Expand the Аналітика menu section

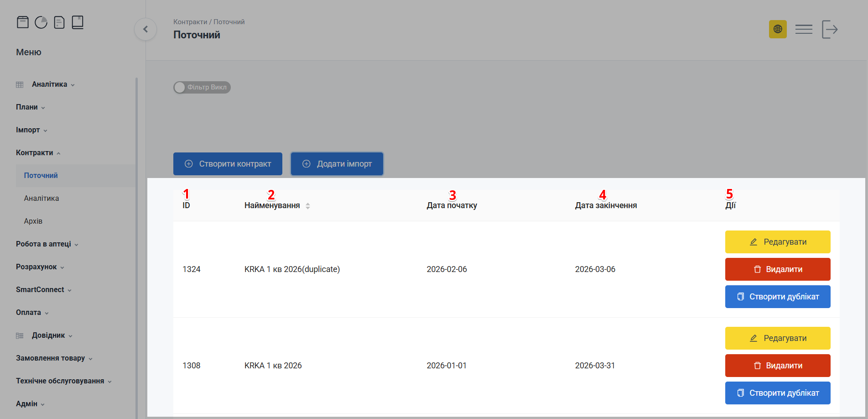point(49,84)
